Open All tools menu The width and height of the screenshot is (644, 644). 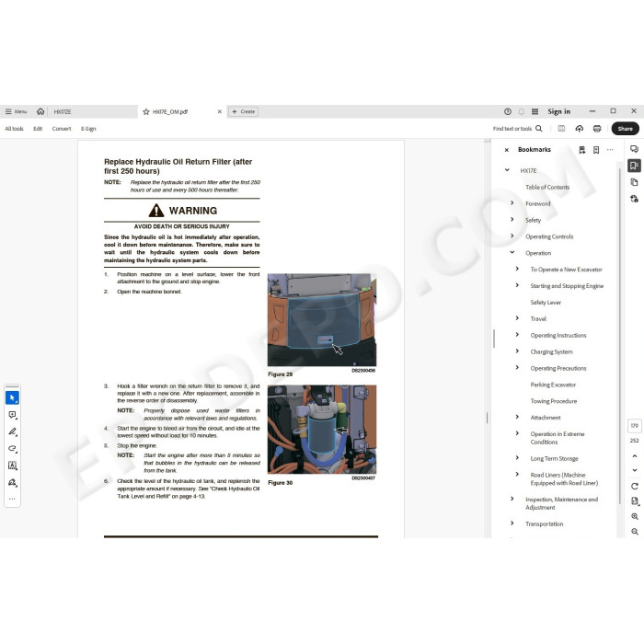click(x=14, y=129)
